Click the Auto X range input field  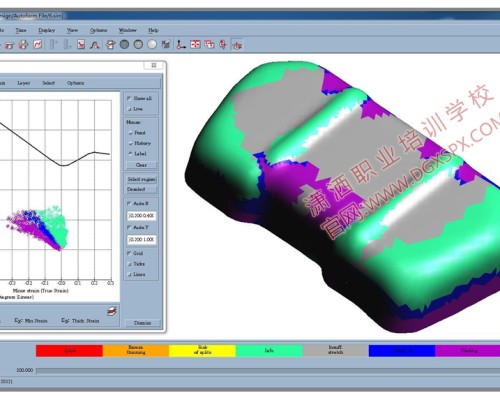(141, 216)
